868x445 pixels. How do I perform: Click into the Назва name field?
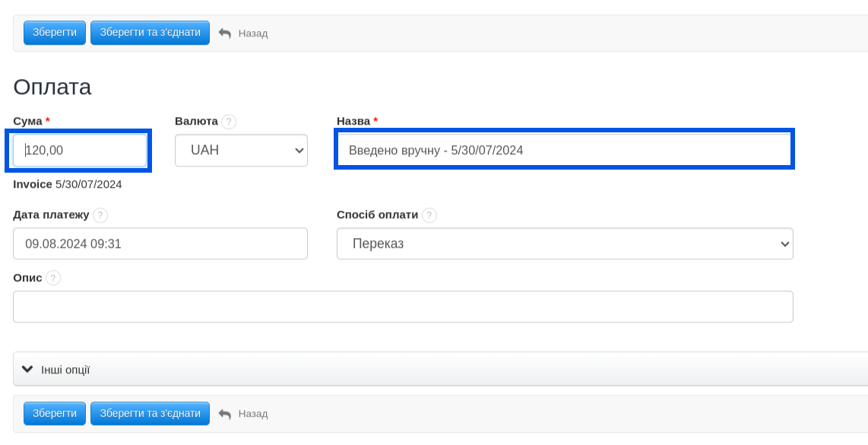click(564, 151)
